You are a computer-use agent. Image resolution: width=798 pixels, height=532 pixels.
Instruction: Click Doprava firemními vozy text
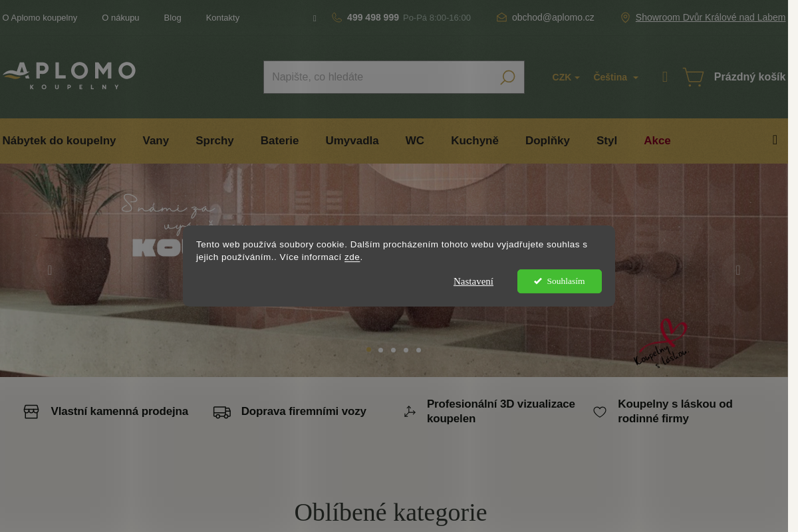(304, 412)
